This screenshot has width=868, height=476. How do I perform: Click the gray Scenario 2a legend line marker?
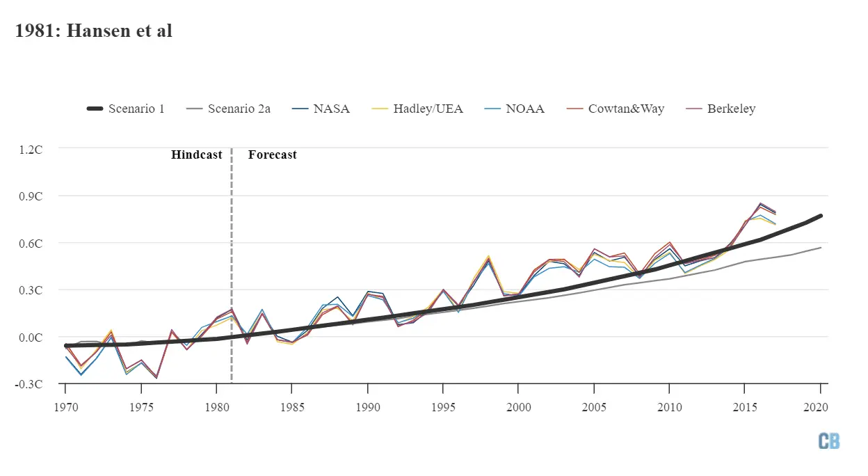click(x=195, y=109)
